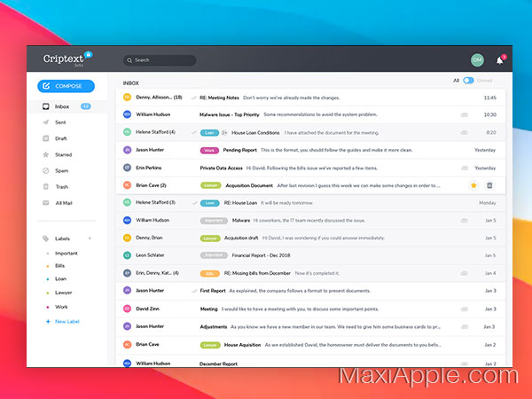
Task: Click Important tag on Malware email
Action: tap(214, 221)
